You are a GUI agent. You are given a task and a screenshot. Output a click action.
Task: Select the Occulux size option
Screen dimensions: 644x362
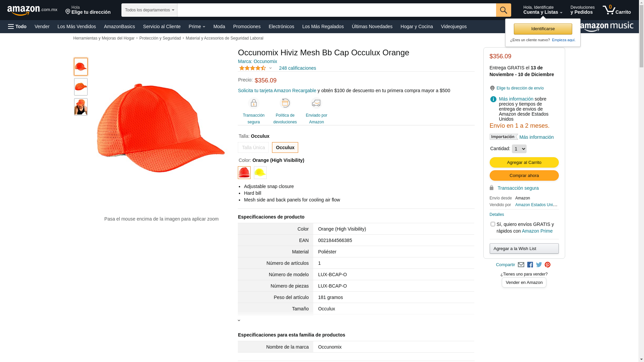285,147
